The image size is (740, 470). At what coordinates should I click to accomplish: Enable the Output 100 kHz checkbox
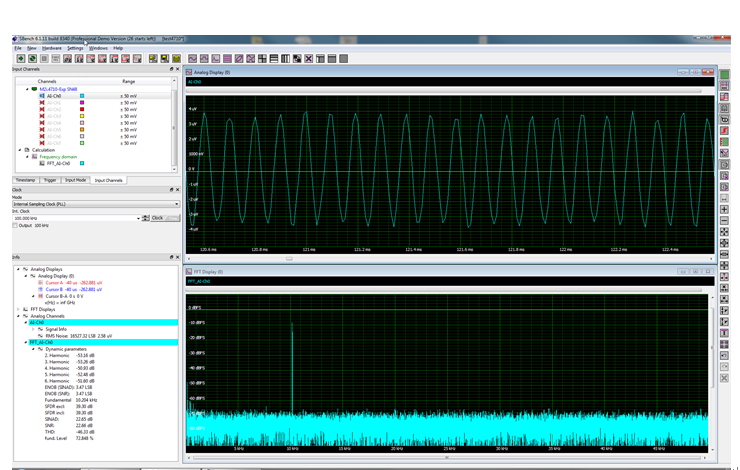(x=15, y=226)
